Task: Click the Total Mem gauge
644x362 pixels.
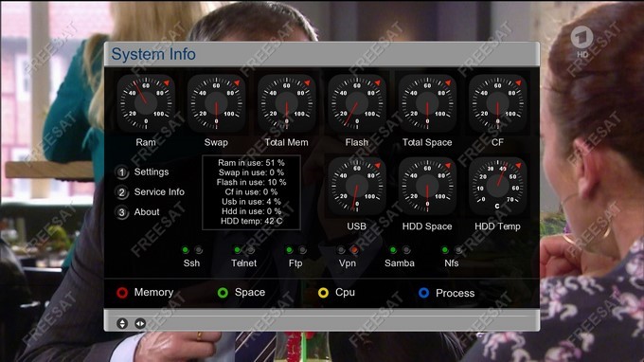Action: pyautogui.click(x=286, y=103)
